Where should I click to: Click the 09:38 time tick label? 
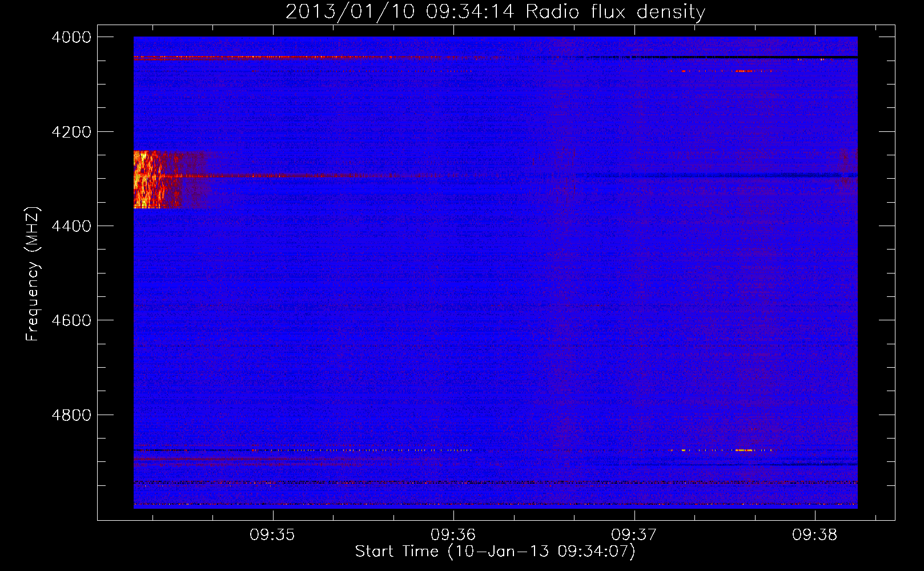click(x=815, y=534)
